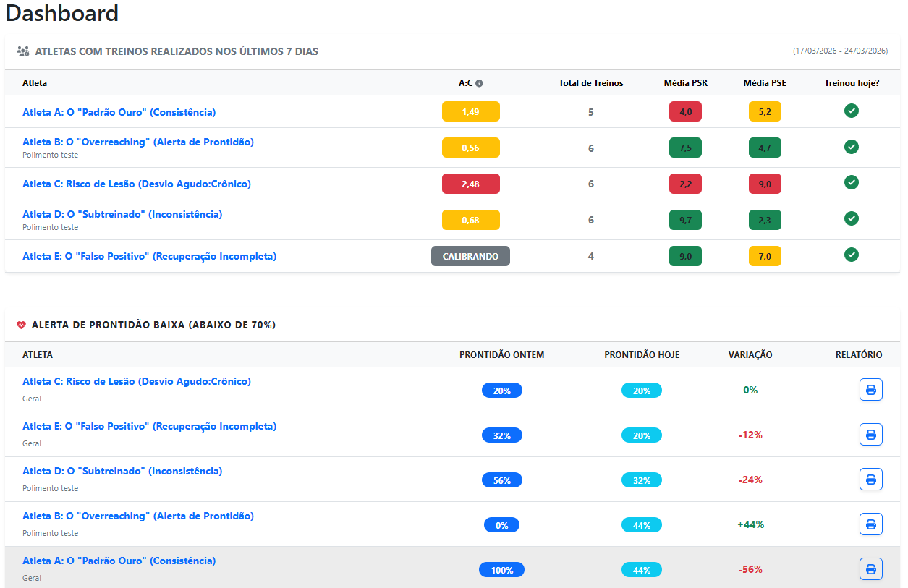
Task: Click Atleta C's trained-today green checkmark
Action: (x=852, y=182)
